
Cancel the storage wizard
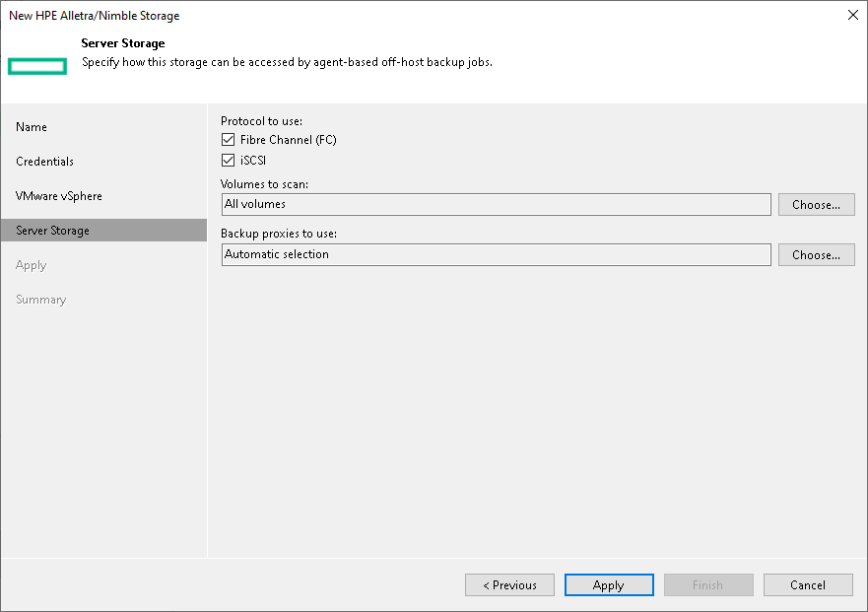(808, 584)
